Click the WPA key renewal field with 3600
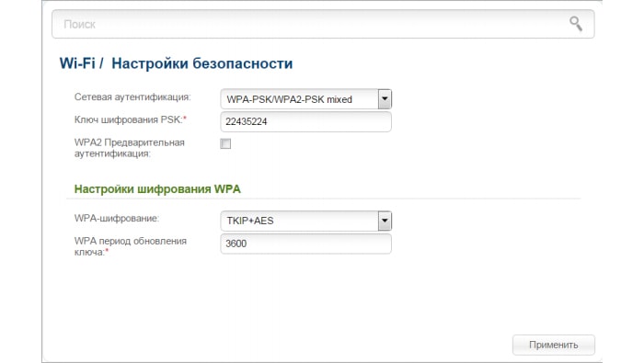The height and width of the screenshot is (363, 644). pos(305,244)
